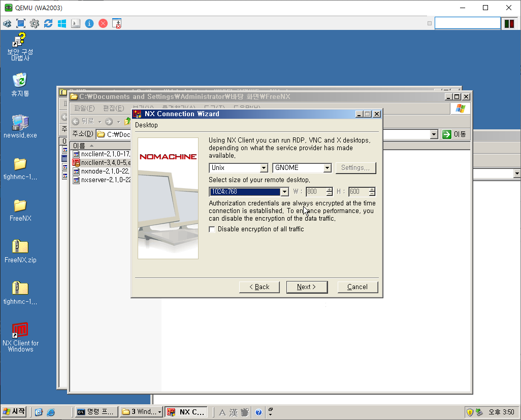Click the IME 'A' language mode icon

[222, 412]
